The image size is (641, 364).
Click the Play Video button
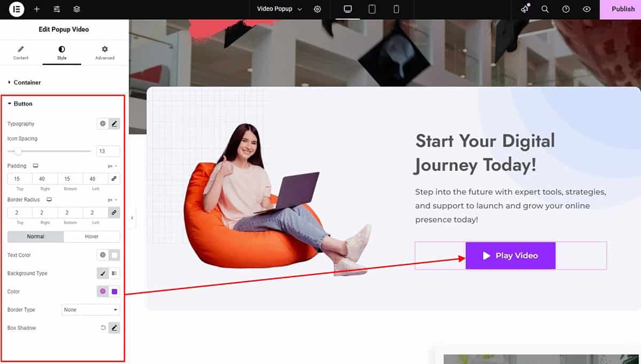click(510, 256)
